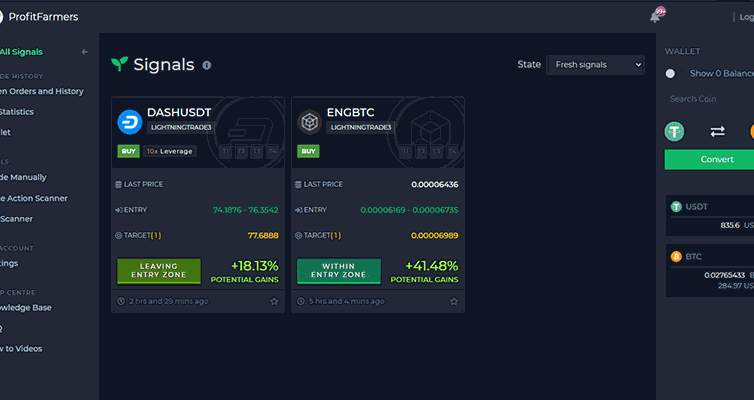Open the DASHUSDT signal title
Image resolution: width=754 pixels, height=400 pixels.
[x=179, y=112]
